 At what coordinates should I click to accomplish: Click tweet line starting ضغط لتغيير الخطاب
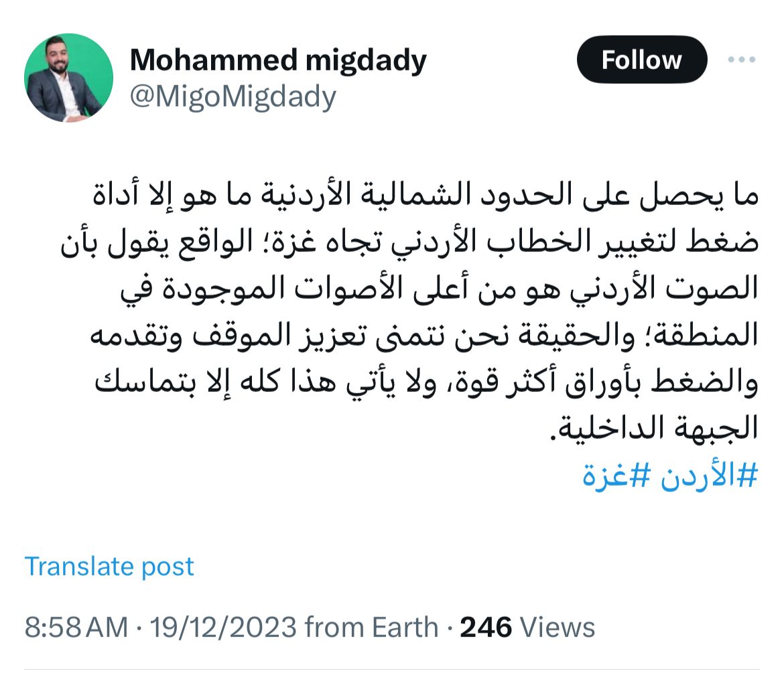click(x=409, y=241)
